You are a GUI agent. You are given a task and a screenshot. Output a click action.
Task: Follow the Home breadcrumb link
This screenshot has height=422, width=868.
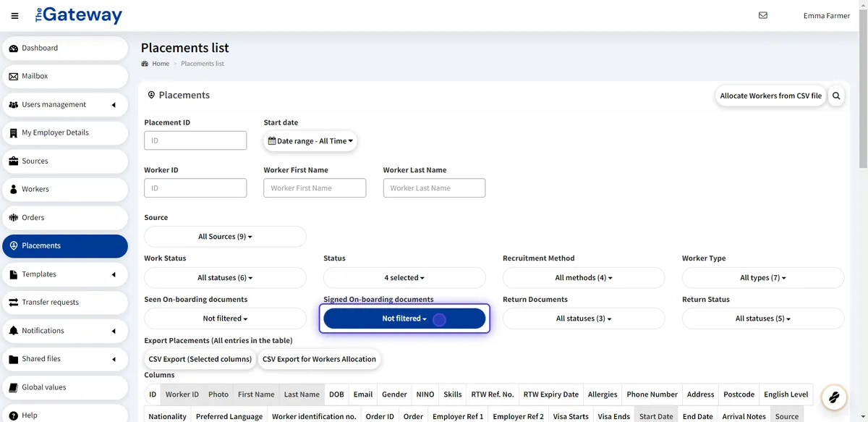161,64
